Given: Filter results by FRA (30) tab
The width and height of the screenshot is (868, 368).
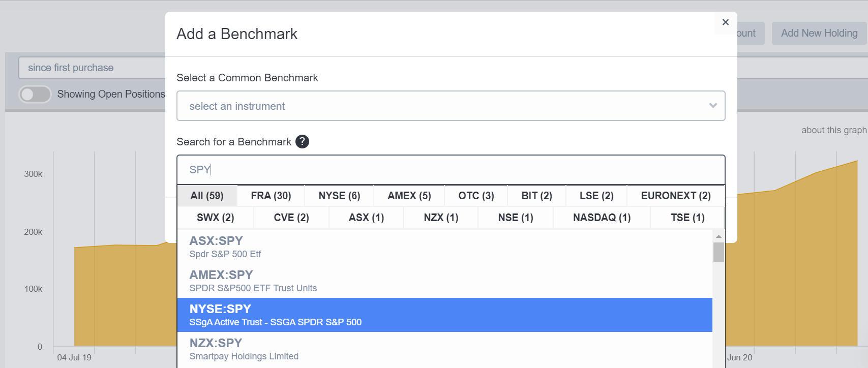Looking at the screenshot, I should (271, 196).
